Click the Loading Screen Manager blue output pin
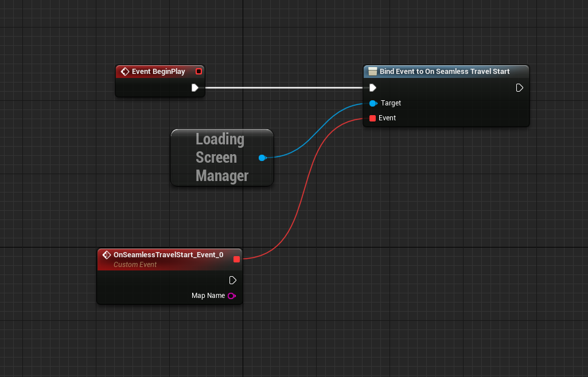The width and height of the screenshot is (588, 377). tap(262, 158)
